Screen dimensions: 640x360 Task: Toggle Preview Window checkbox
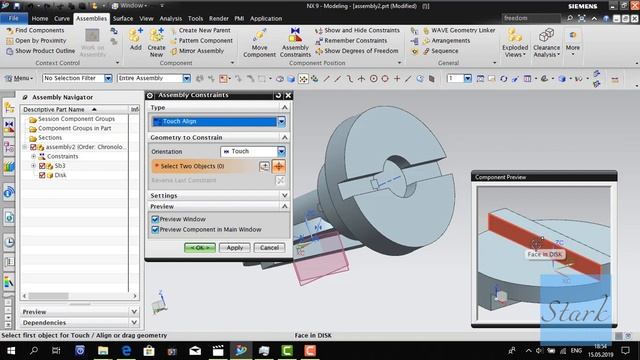[155, 219]
